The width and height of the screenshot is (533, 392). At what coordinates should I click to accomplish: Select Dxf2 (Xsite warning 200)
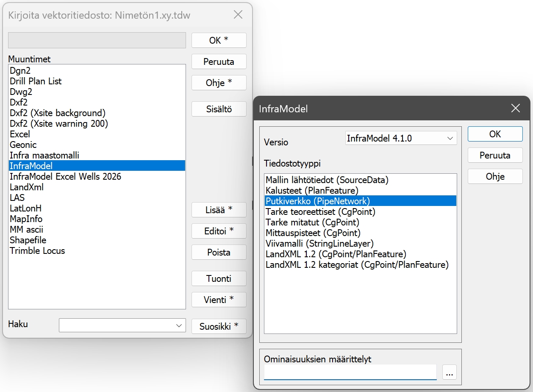pos(97,123)
